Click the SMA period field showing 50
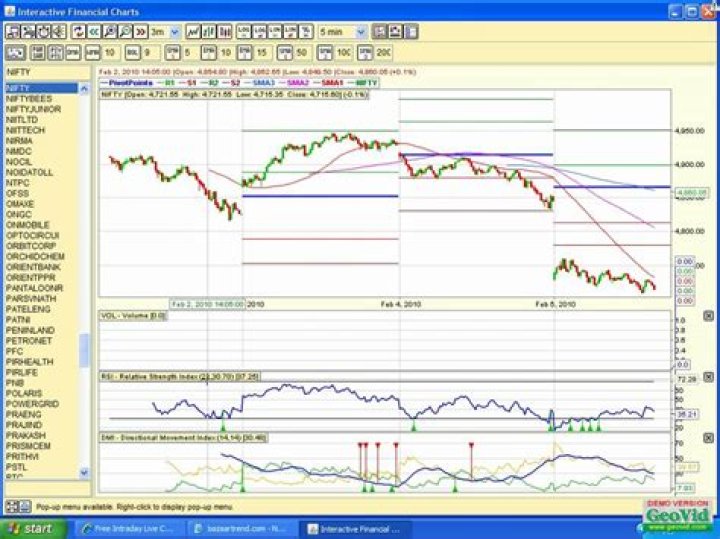This screenshot has width=720, height=539. coord(302,53)
